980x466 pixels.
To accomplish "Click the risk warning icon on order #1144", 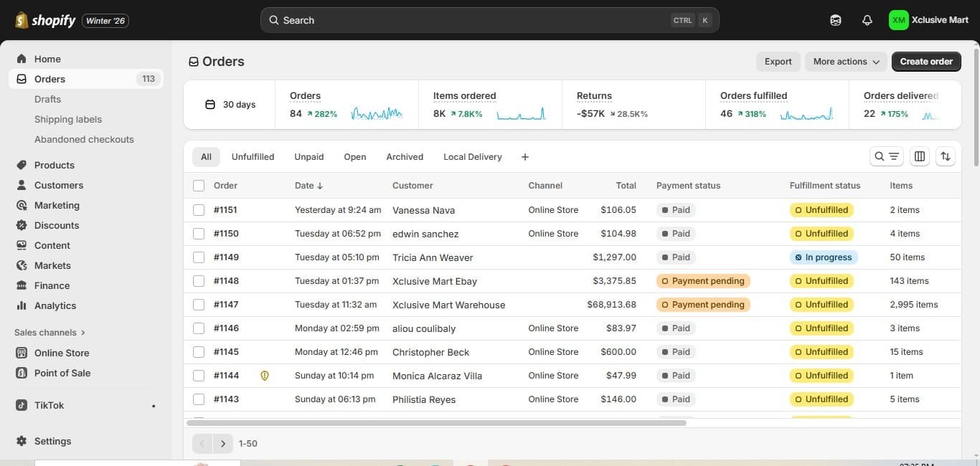I will (264, 376).
